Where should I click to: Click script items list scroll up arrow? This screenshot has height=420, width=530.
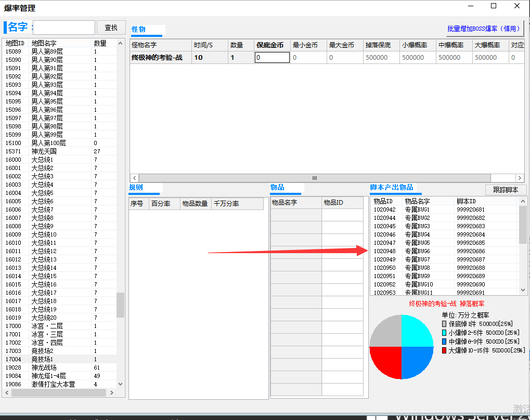pos(523,201)
